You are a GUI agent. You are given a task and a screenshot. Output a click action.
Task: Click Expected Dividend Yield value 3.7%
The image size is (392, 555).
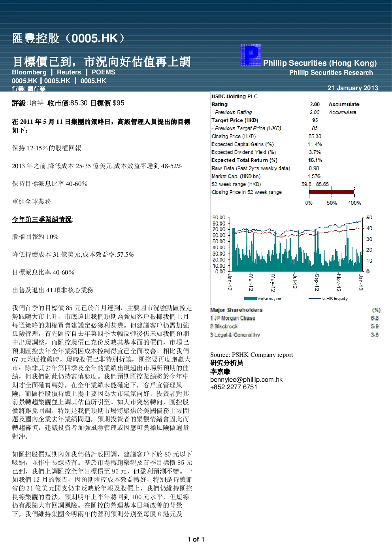coord(315,152)
